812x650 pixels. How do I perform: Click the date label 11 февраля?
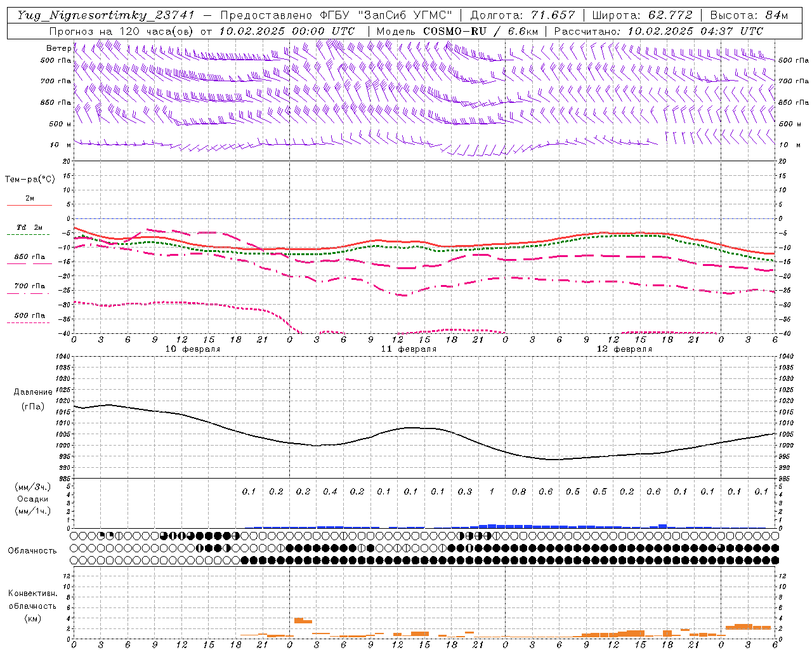click(409, 349)
